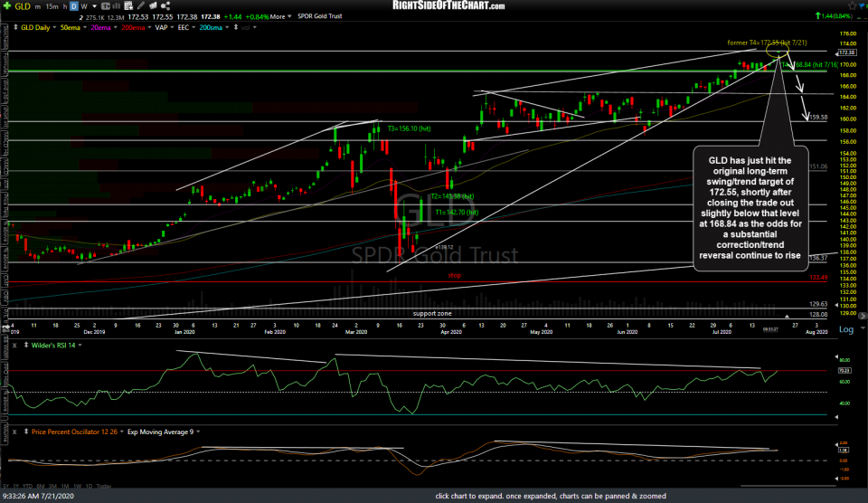Select the 15m timeframe

[52, 6]
